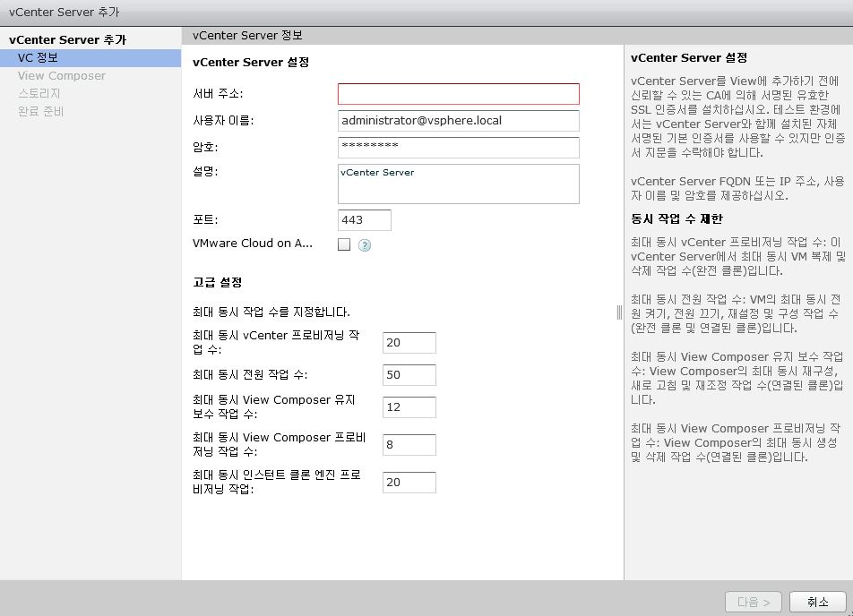Click the vCenter Server 정보 header

[x=247, y=35]
